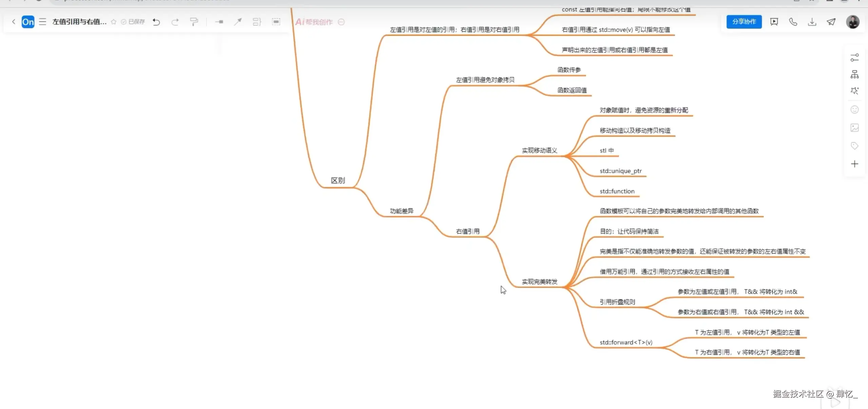Viewport: 868px width, 409px height.
Task: Insert a child topic node icon
Action: coord(219,22)
